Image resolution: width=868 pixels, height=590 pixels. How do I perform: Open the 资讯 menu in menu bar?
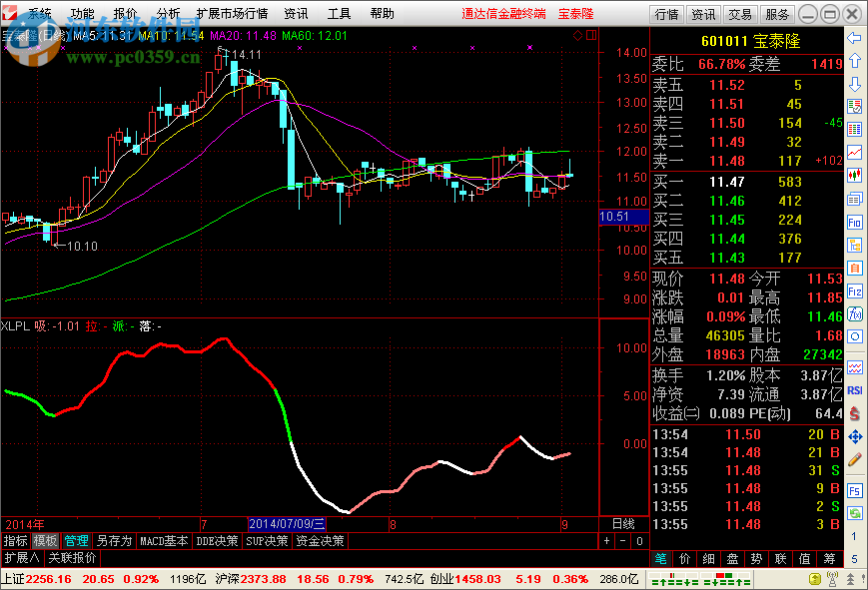[296, 13]
